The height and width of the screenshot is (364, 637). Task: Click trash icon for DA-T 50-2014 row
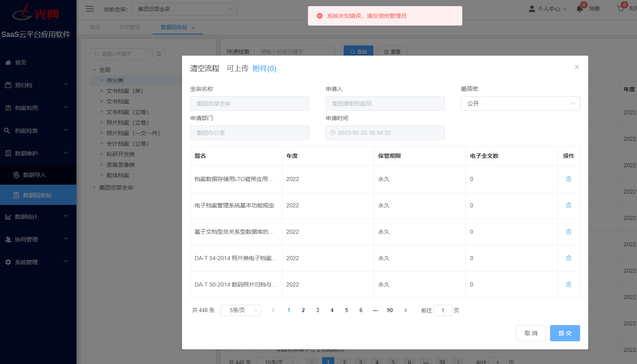(569, 284)
